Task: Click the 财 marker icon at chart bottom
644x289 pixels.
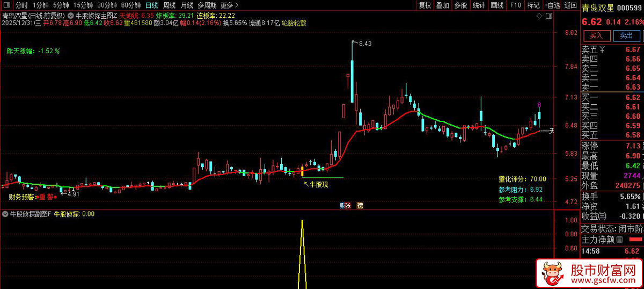Action: pos(342,205)
